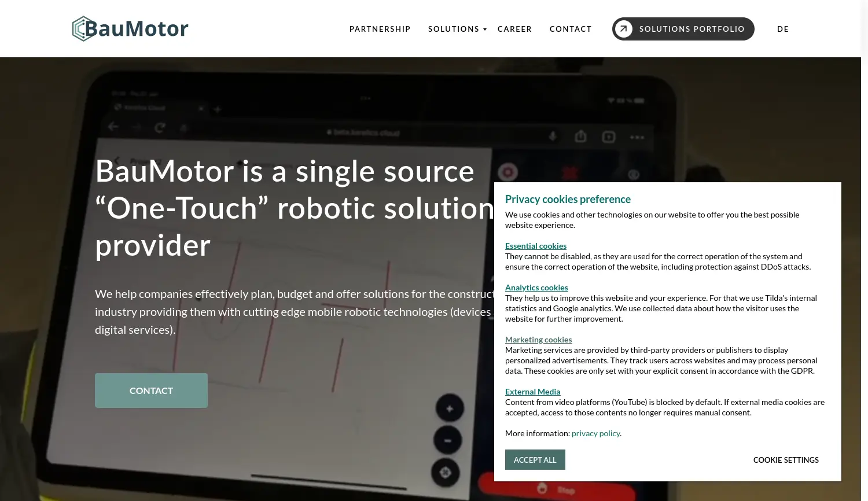Click the BauMotor hexagon logo
868x501 pixels.
(x=83, y=29)
